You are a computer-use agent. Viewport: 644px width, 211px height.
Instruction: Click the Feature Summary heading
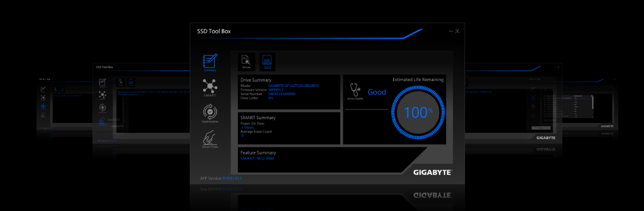(259, 152)
